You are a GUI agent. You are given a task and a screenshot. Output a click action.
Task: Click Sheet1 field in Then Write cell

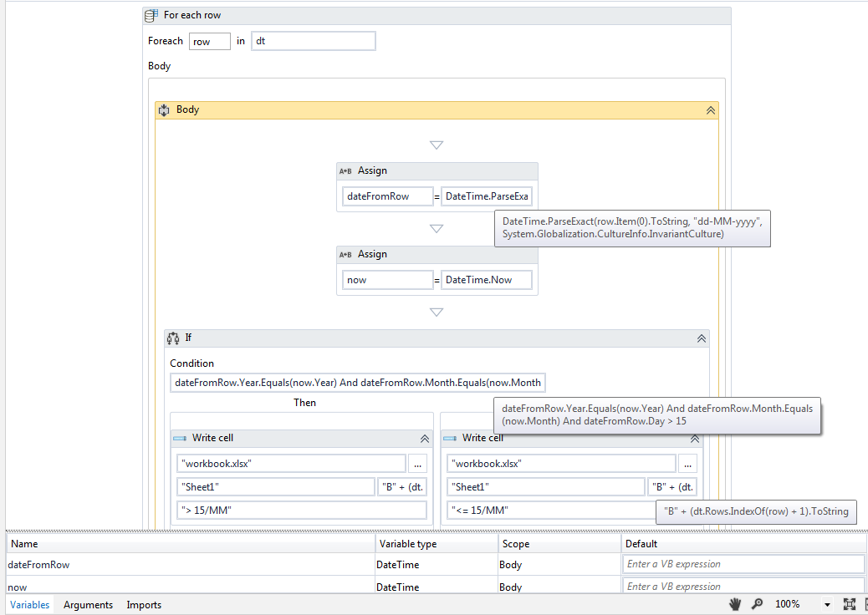pyautogui.click(x=276, y=486)
